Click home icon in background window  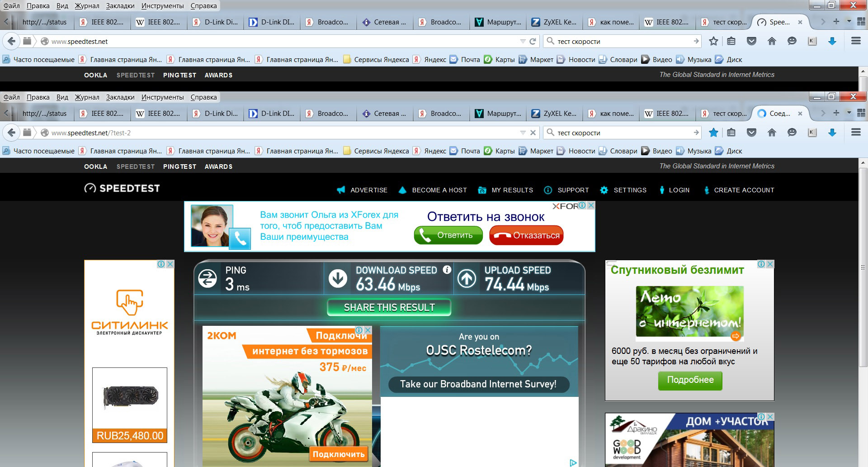[x=772, y=41]
